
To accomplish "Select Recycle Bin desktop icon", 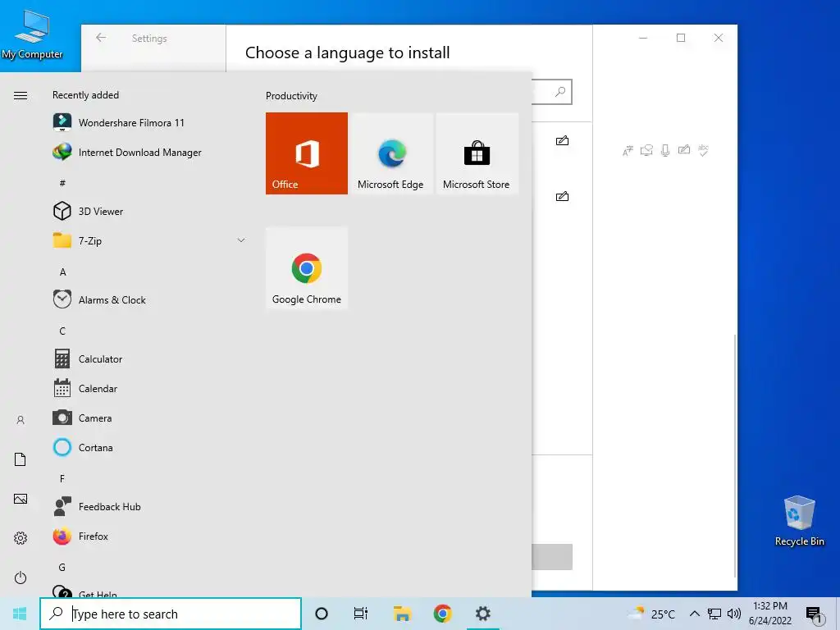I will pyautogui.click(x=799, y=521).
